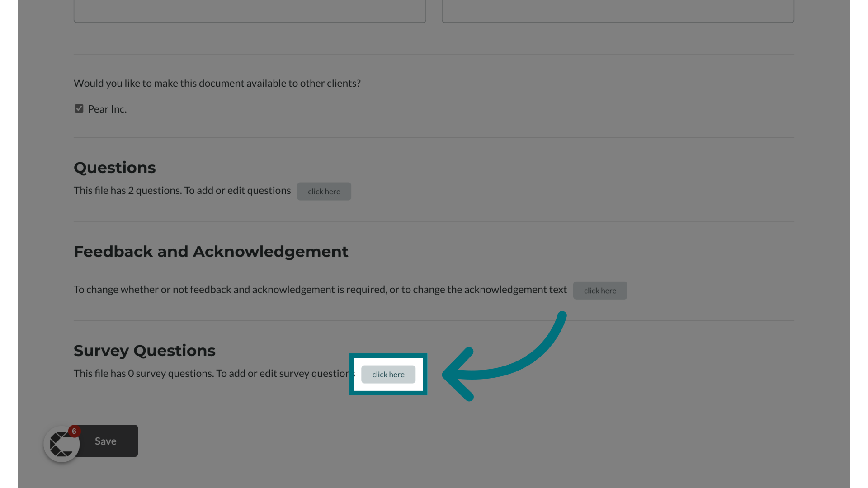Select the Questions section header
Image resolution: width=868 pixels, height=488 pixels.
(114, 168)
